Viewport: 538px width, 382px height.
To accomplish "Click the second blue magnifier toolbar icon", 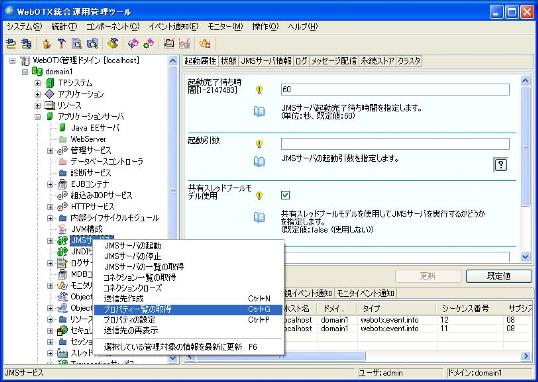I will [x=92, y=44].
